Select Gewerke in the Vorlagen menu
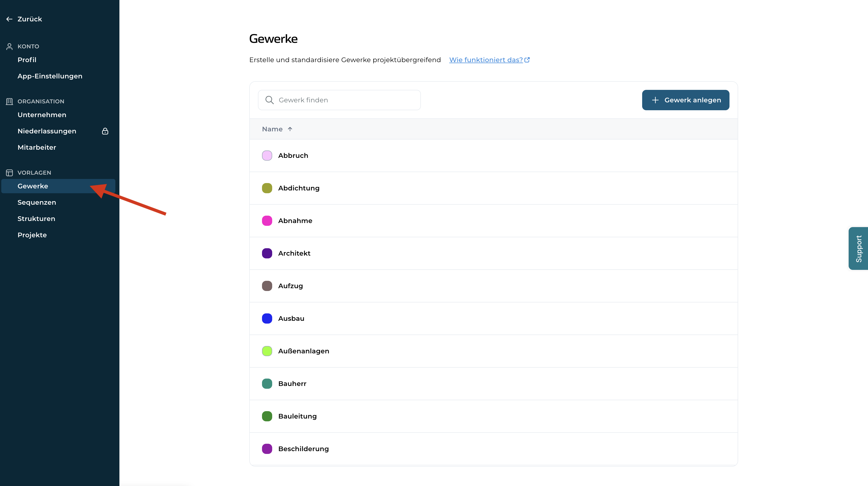Screen dimensions: 868x486 pos(58,186)
